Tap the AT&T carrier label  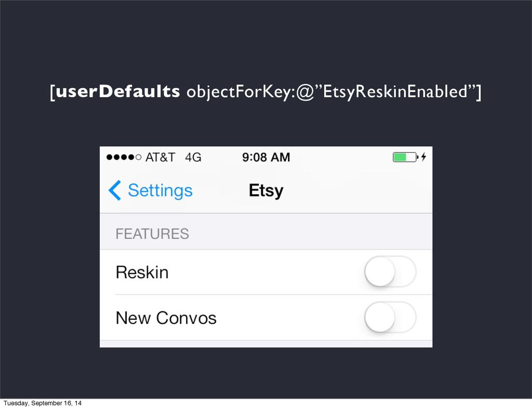pyautogui.click(x=160, y=157)
